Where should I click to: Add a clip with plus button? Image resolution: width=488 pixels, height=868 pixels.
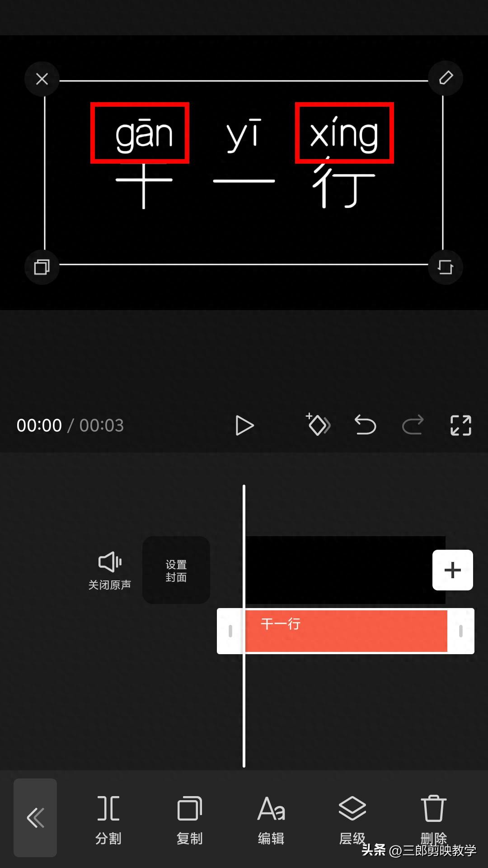(x=453, y=570)
